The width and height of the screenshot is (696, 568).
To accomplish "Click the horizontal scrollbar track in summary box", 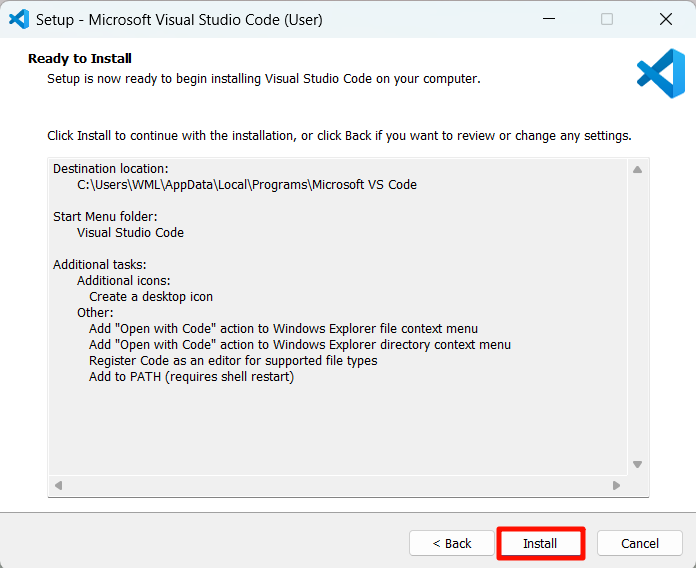I will click(x=337, y=486).
